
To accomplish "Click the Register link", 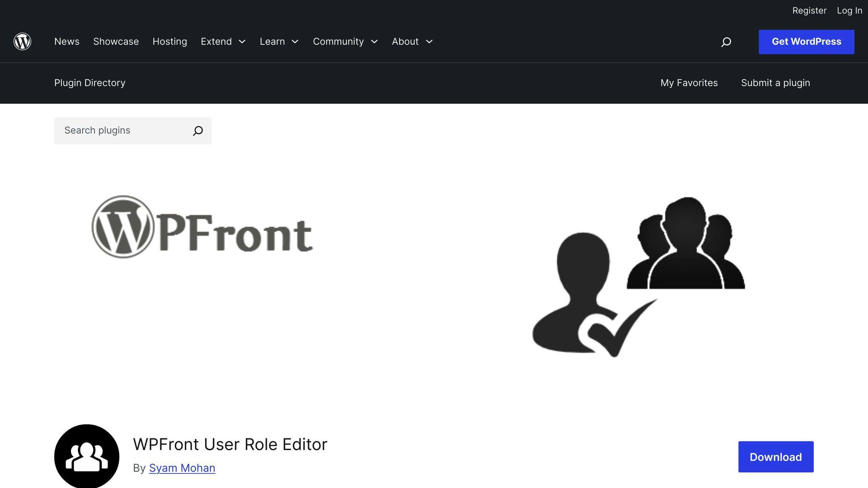I will [810, 11].
